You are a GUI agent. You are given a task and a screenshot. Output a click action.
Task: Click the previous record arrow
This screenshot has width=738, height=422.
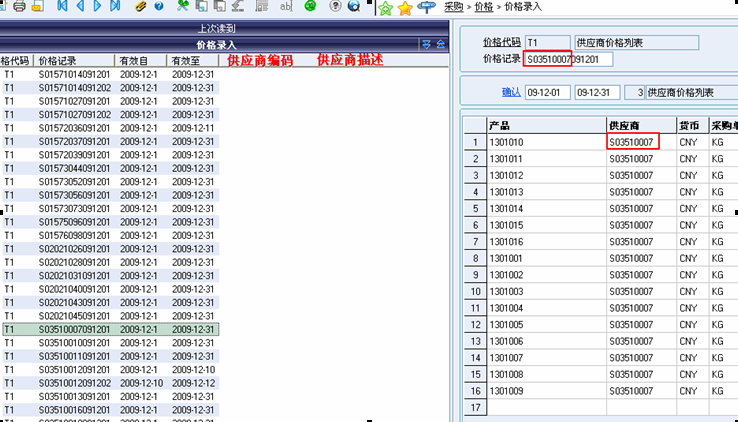pos(80,6)
